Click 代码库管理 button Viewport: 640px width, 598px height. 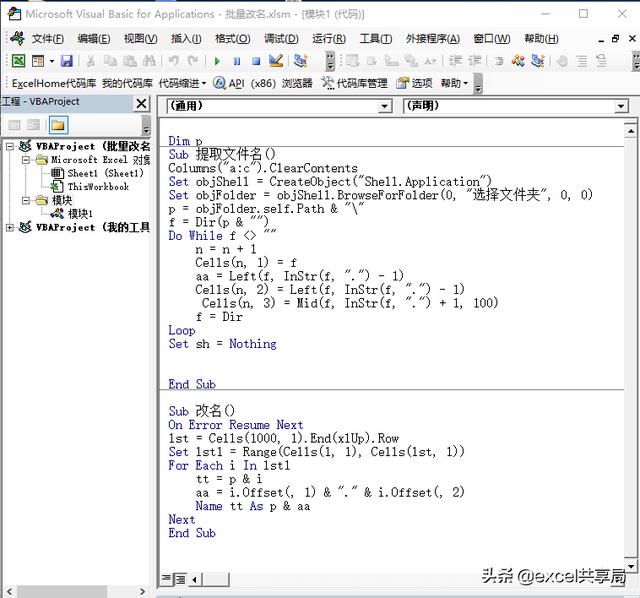pyautogui.click(x=354, y=84)
